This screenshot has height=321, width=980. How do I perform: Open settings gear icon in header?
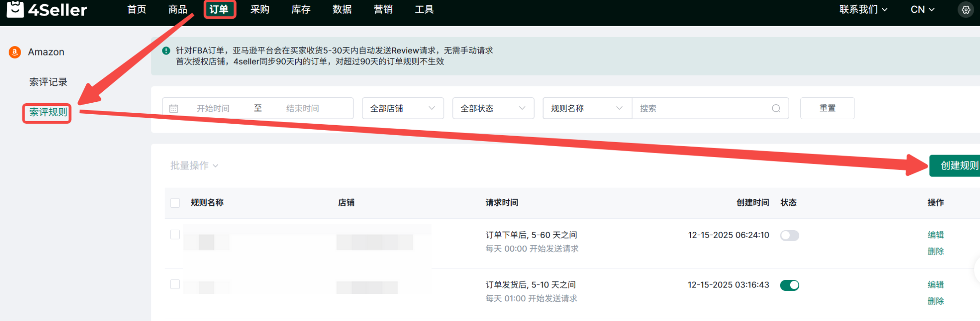point(966,10)
